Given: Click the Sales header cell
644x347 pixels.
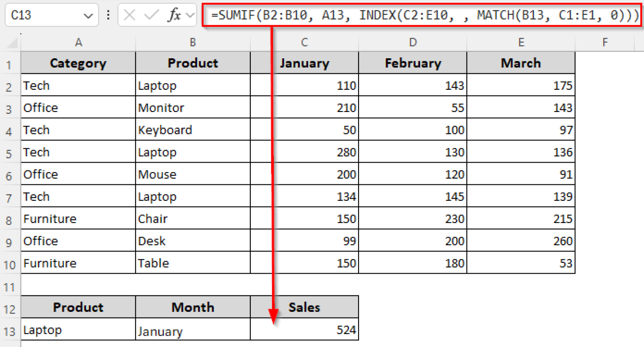Looking at the screenshot, I should [304, 307].
